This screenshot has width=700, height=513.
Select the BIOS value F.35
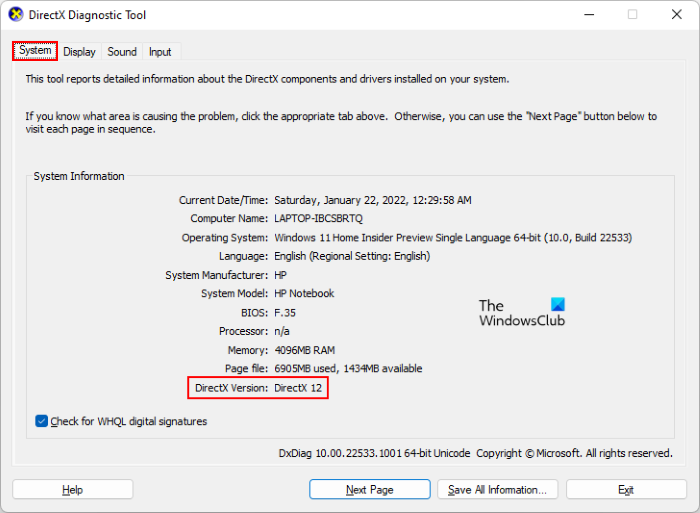tap(285, 313)
